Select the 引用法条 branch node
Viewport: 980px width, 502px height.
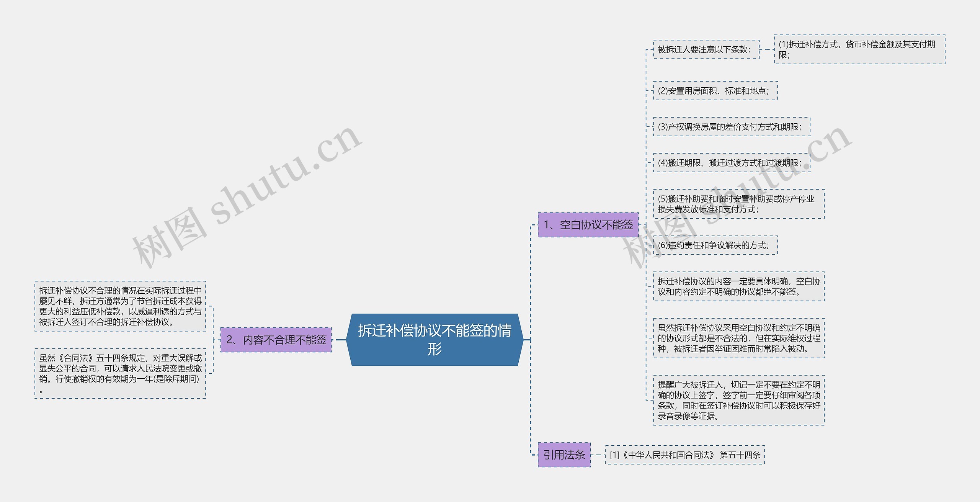click(564, 455)
